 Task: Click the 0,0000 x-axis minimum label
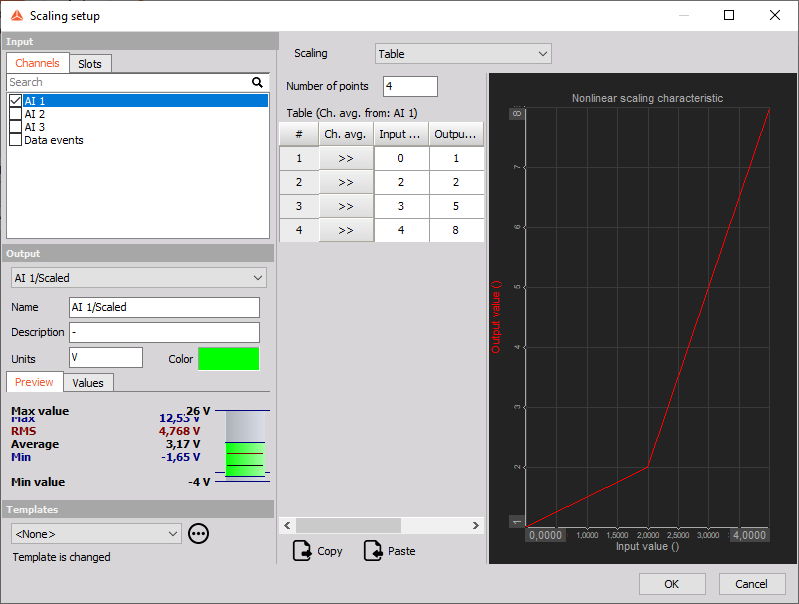click(545, 535)
